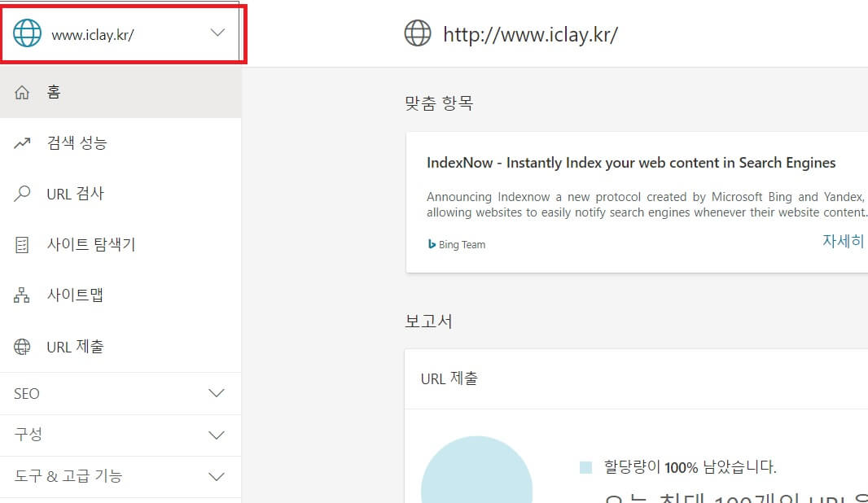Click the 자세히 link on the IndexNow card
The width and height of the screenshot is (868, 503).
tap(844, 241)
